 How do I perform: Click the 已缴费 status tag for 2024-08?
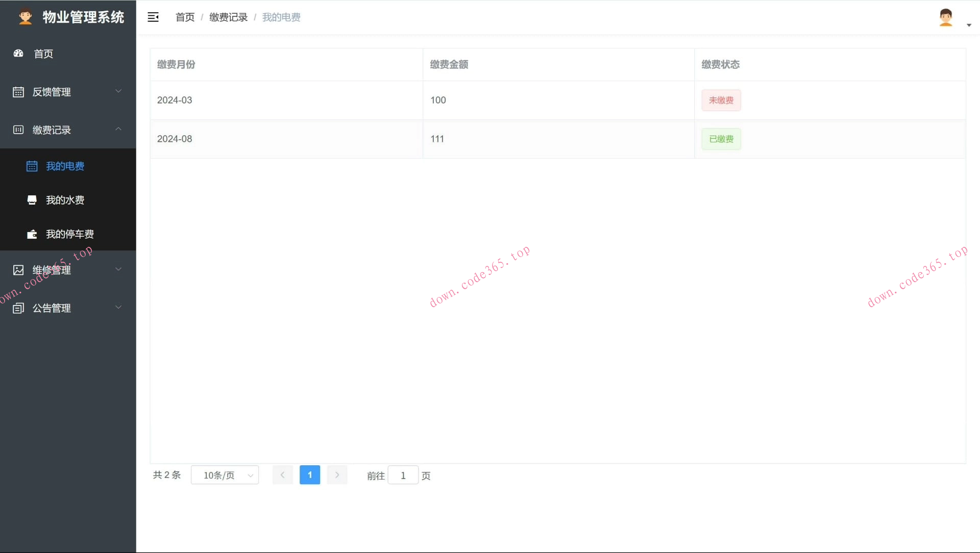coord(721,139)
